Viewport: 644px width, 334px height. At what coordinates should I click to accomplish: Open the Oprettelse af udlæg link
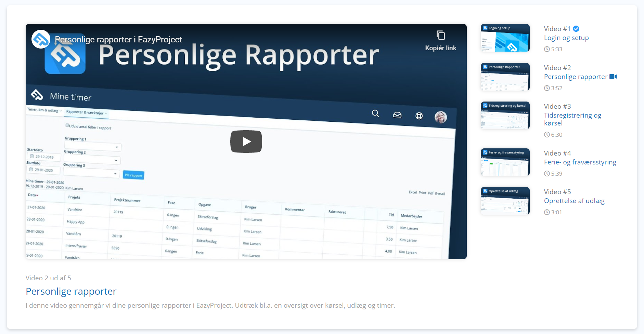(x=574, y=201)
